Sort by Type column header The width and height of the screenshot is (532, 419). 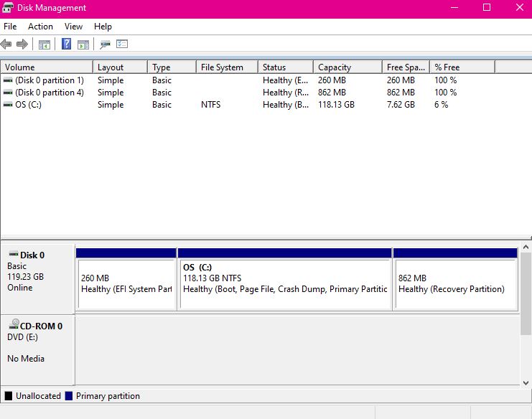[x=172, y=67]
